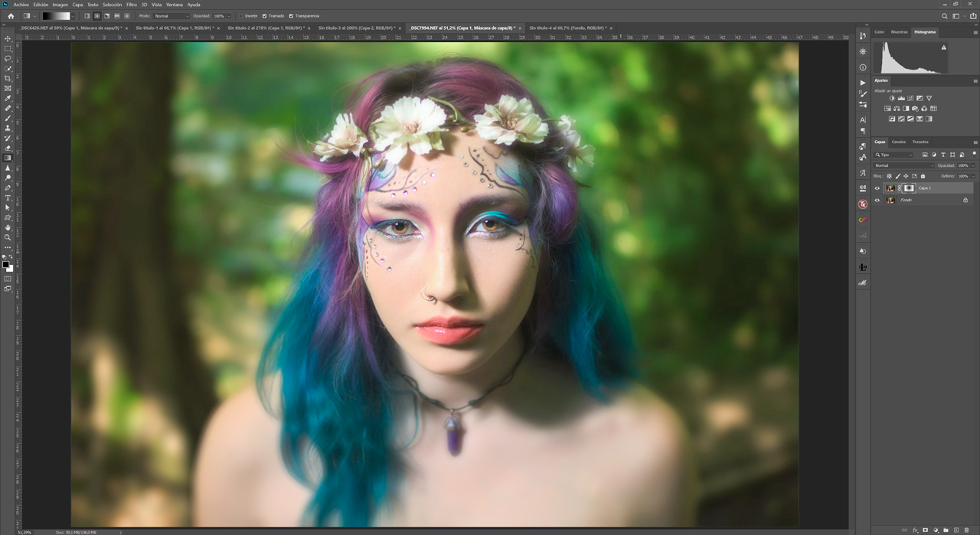
Task: Disable the Transparencia option
Action: 290,16
